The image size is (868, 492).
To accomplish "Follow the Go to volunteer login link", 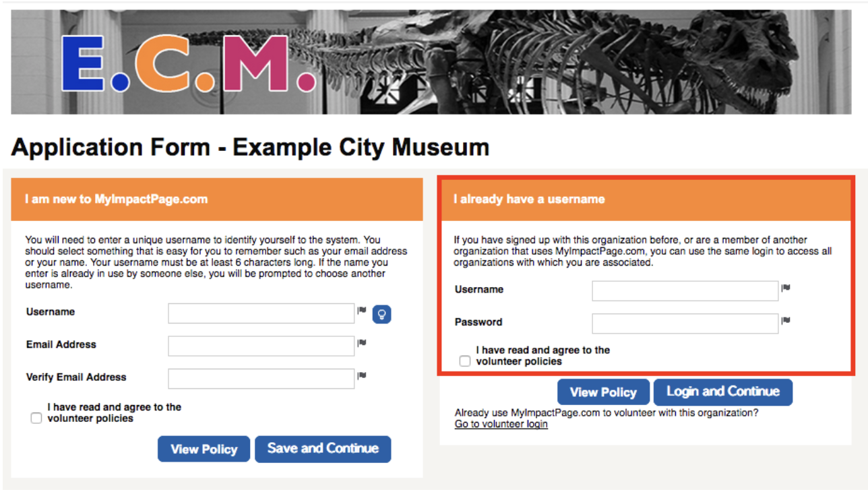I will (x=501, y=424).
